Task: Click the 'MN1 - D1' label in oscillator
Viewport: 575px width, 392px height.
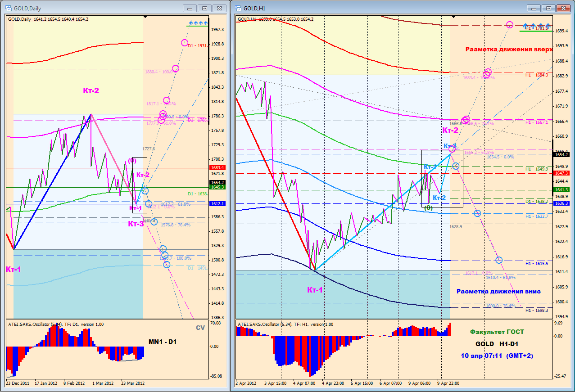Action: 163,342
